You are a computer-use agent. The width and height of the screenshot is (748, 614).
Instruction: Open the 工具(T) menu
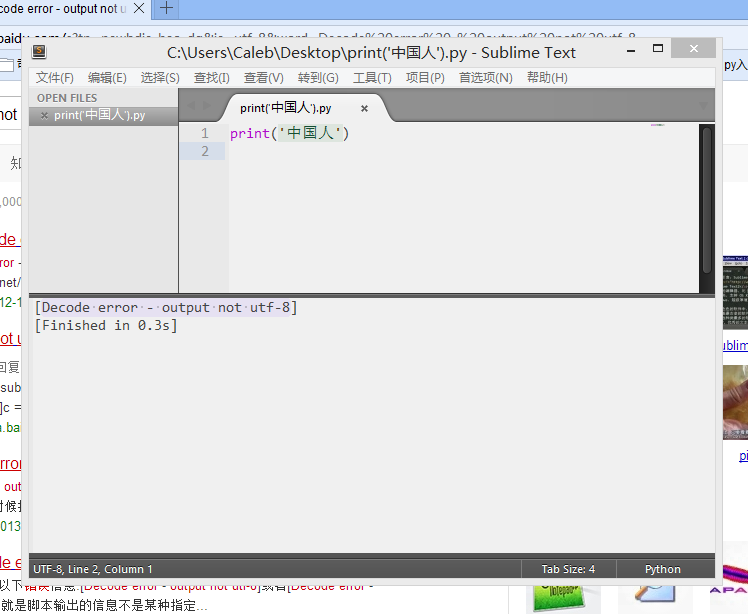pos(372,78)
